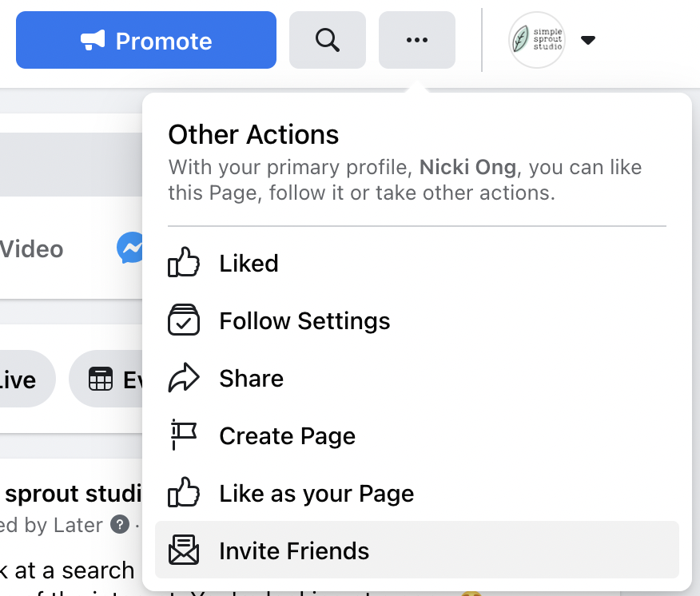Viewport: 700px width, 596px height.
Task: Open Follow Settings from the menu
Action: [304, 321]
